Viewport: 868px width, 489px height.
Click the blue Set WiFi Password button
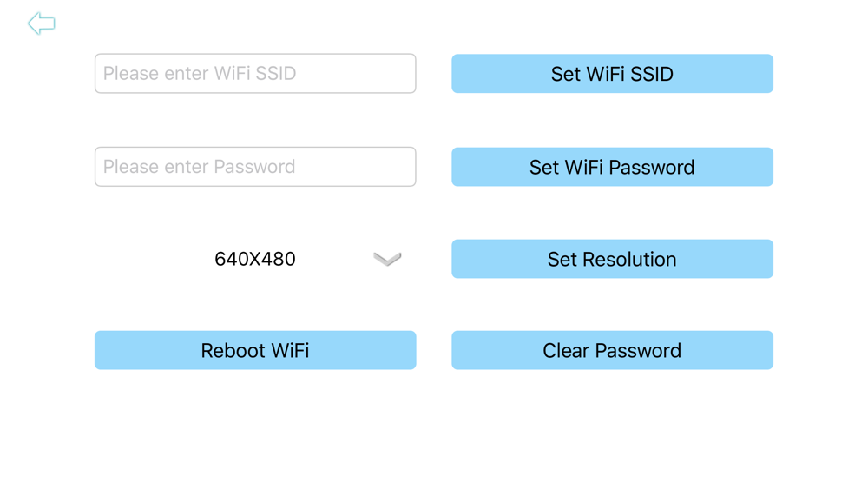[x=612, y=167]
